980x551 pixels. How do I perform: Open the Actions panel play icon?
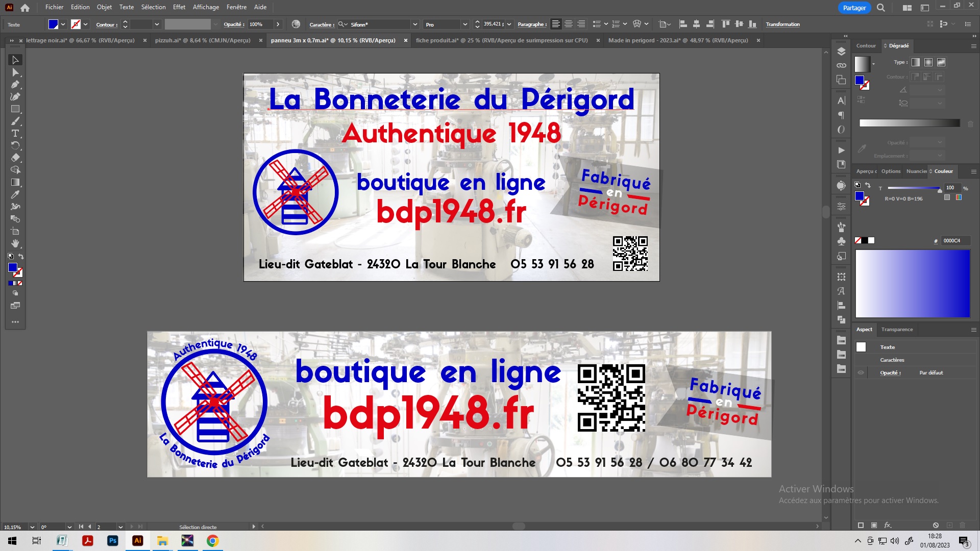coord(841,150)
